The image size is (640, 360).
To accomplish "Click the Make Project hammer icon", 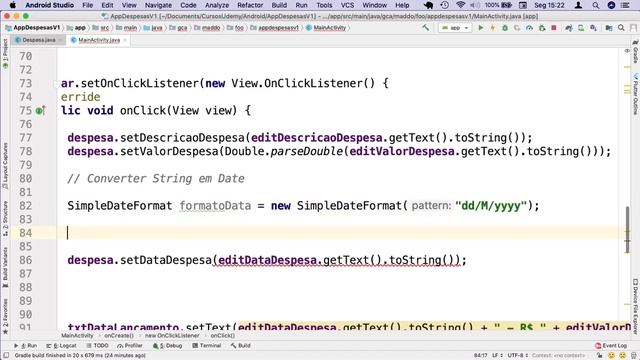I will pyautogui.click(x=426, y=28).
